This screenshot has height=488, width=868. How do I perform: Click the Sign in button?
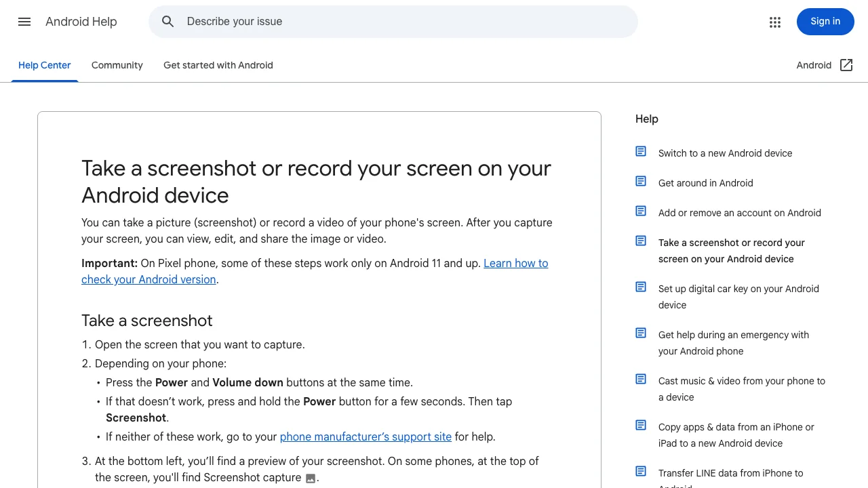pos(825,22)
